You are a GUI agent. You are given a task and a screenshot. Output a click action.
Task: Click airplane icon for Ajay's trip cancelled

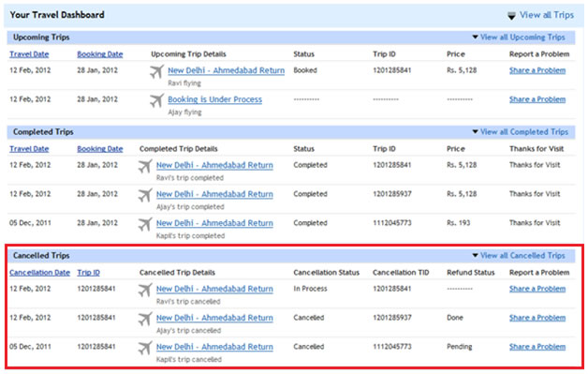coord(145,319)
